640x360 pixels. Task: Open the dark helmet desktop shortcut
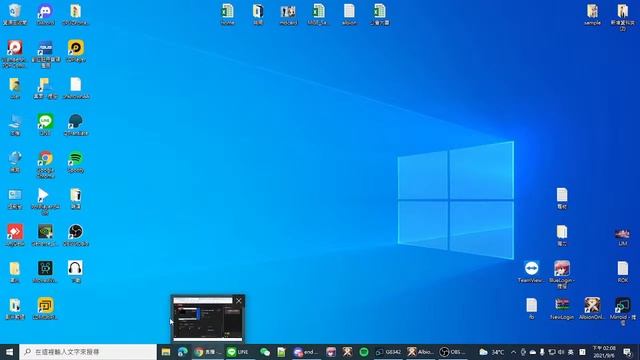coord(76,125)
